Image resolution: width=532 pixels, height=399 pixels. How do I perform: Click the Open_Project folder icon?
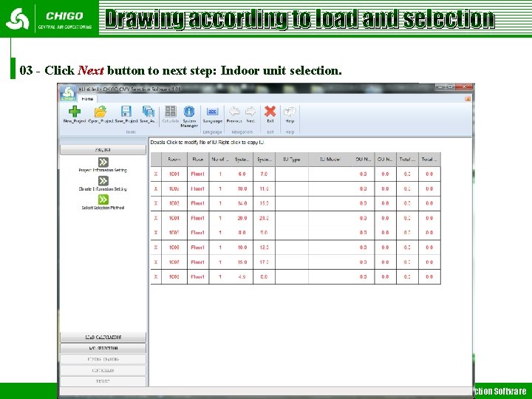[100, 112]
